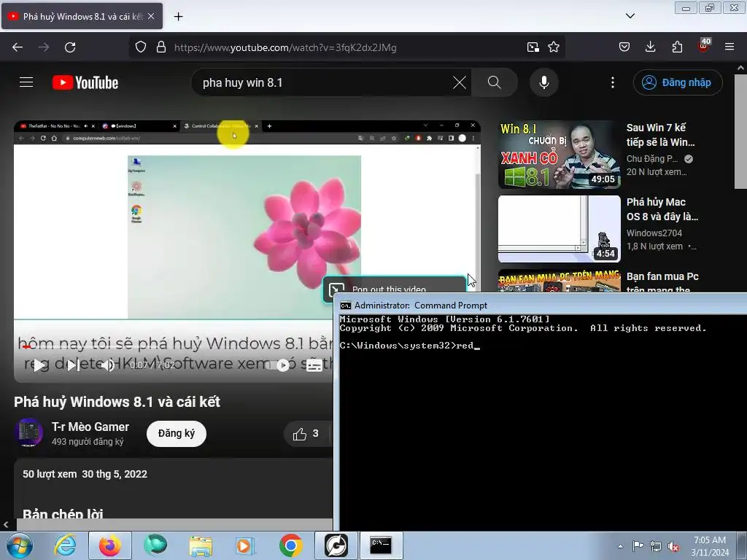
Task: Select the Phá huỷ Windows 8.1 tab
Action: (x=82, y=16)
